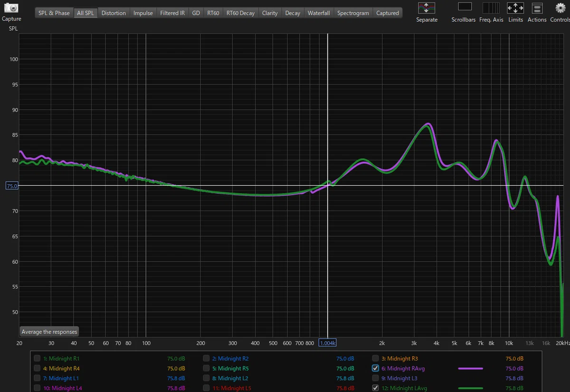Click the green LAvg line swatch
This screenshot has width=570, height=392.
pos(470,388)
